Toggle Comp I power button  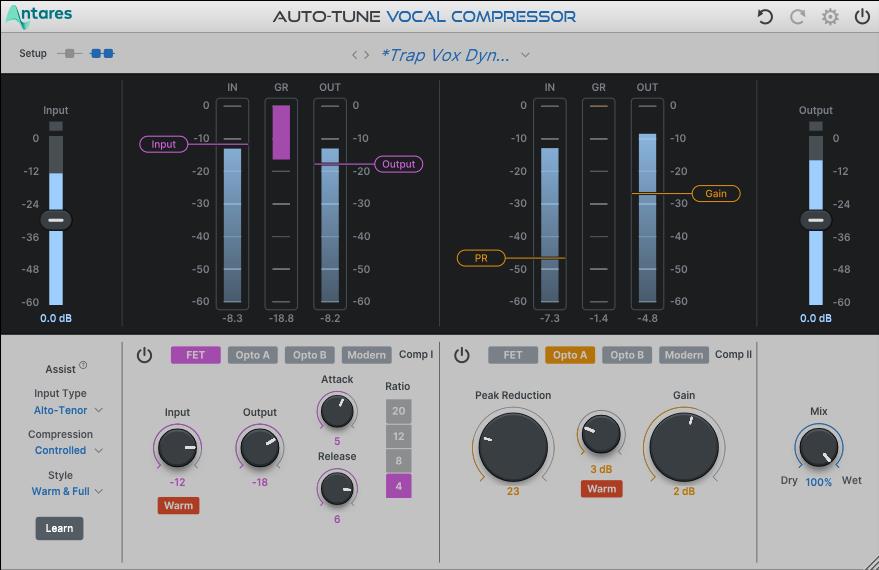pyautogui.click(x=144, y=355)
